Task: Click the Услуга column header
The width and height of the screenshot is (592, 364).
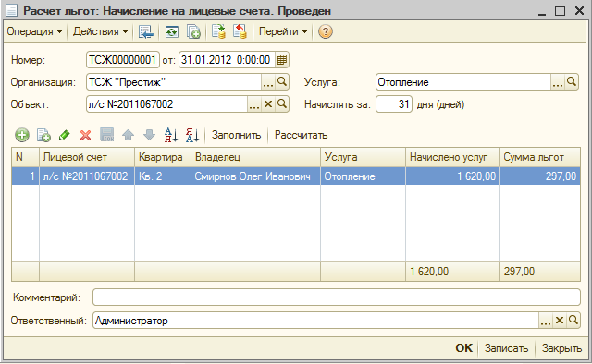Action: tap(363, 157)
